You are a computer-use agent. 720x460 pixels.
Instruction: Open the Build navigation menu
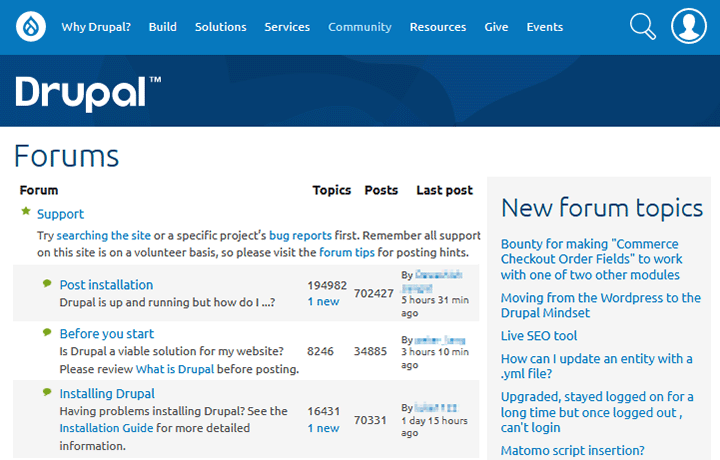163,27
